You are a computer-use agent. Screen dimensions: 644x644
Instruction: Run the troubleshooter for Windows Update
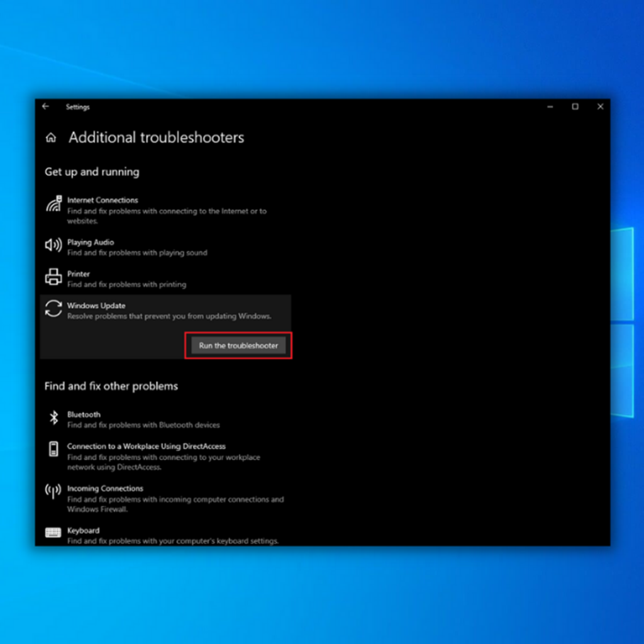pyautogui.click(x=238, y=346)
